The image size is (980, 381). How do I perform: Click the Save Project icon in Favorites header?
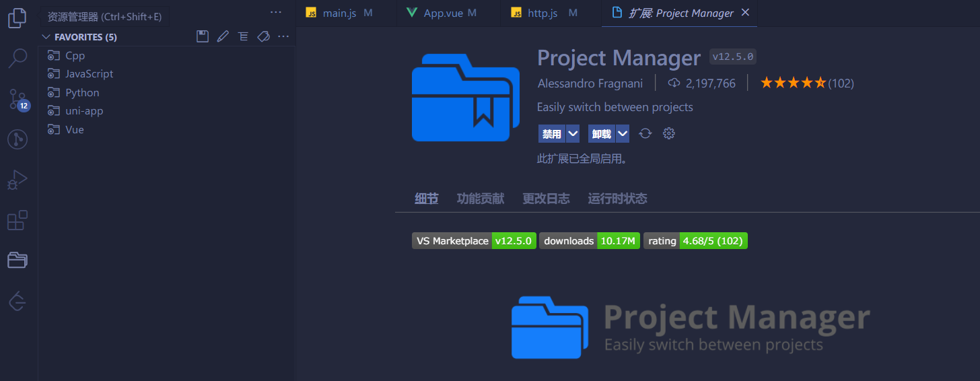pos(203,36)
